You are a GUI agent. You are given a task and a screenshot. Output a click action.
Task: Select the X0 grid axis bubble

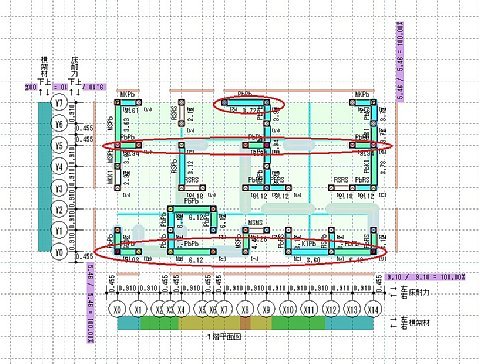pos(117,310)
